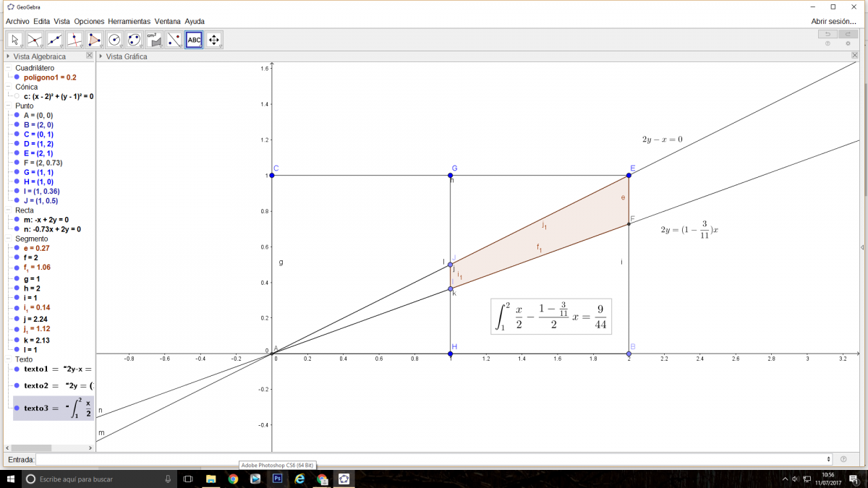The width and height of the screenshot is (868, 488).
Task: Toggle visibility of conic c
Action: (x=17, y=96)
